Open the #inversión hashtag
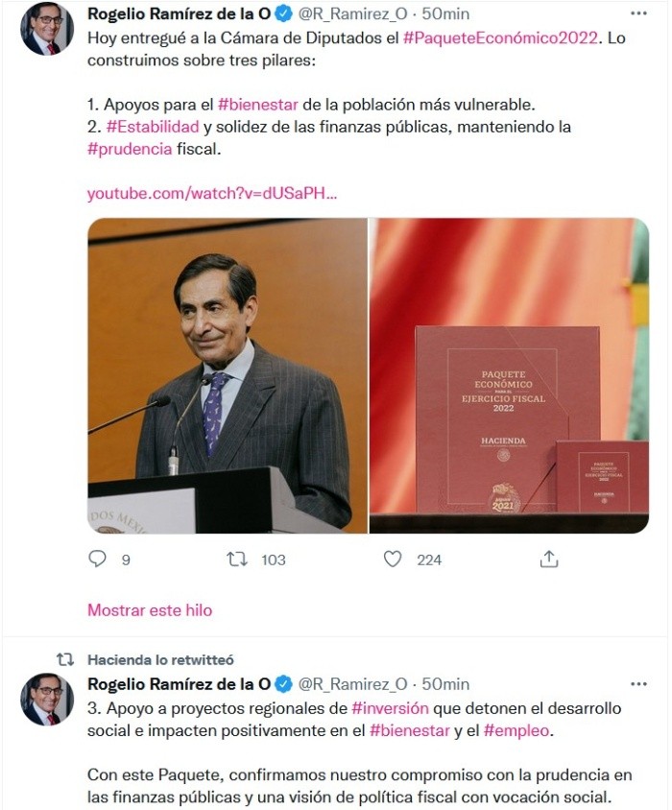Image resolution: width=672 pixels, height=810 pixels. [390, 708]
